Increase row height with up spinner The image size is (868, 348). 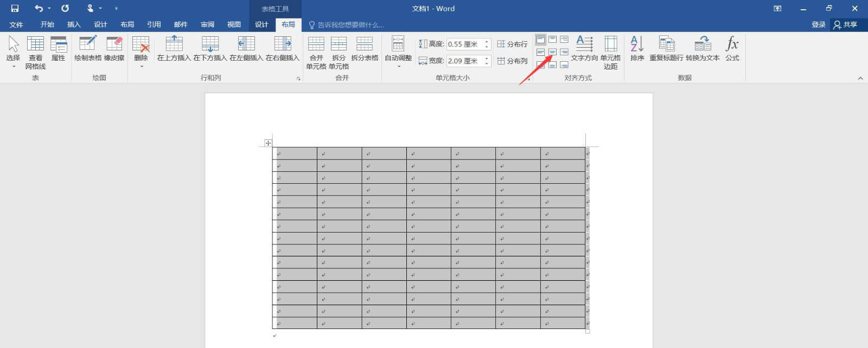pos(487,42)
